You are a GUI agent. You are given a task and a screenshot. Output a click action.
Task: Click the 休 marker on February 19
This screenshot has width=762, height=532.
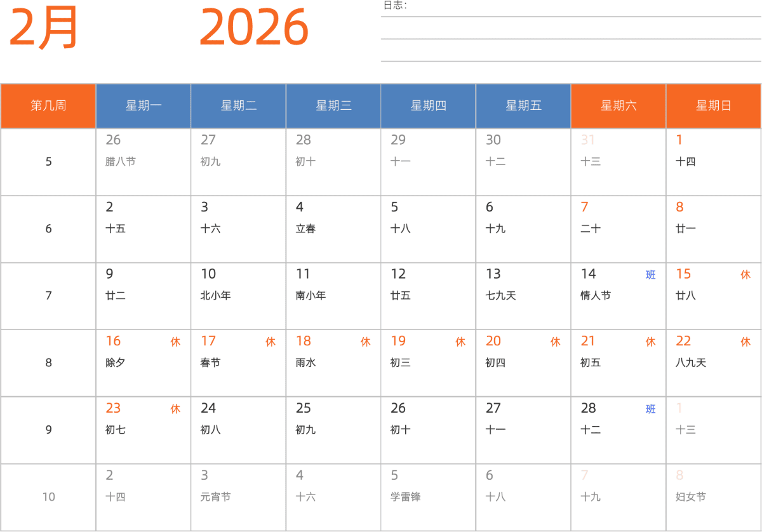tap(460, 342)
